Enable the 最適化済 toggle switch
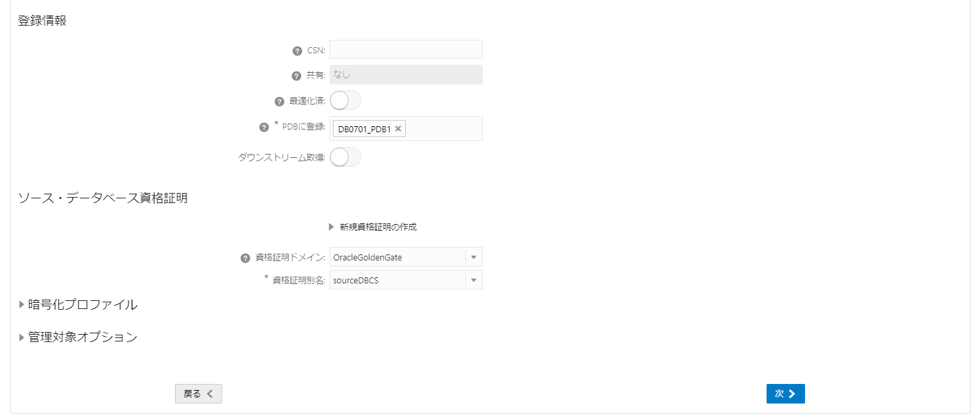 tap(345, 100)
